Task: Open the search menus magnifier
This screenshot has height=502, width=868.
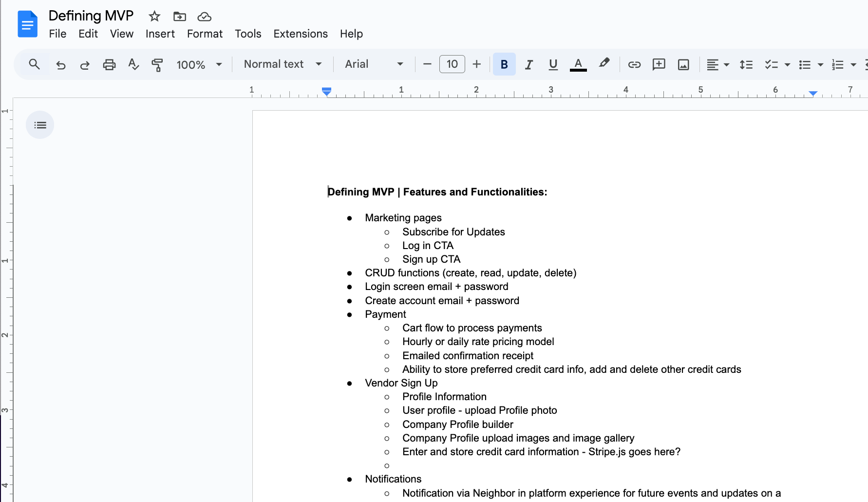Action: pyautogui.click(x=34, y=64)
